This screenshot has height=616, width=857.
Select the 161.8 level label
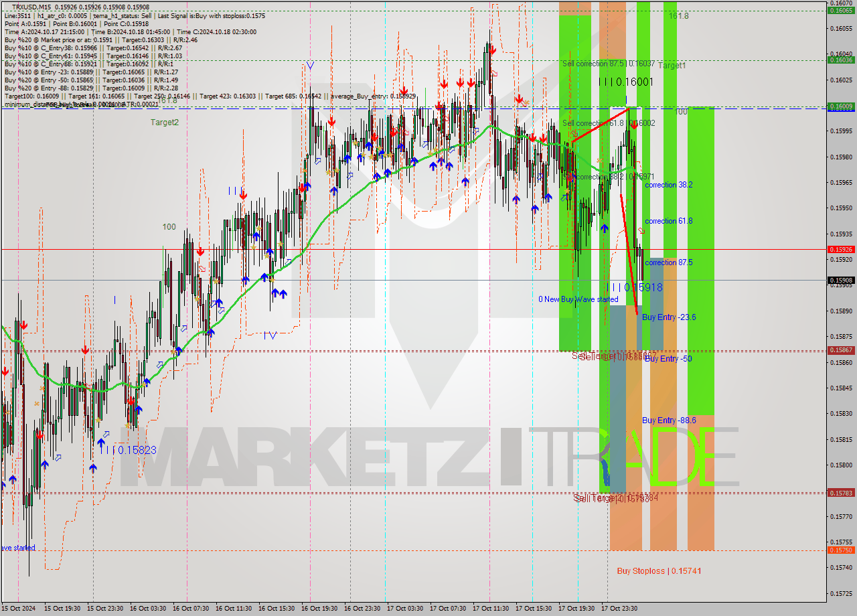click(678, 15)
